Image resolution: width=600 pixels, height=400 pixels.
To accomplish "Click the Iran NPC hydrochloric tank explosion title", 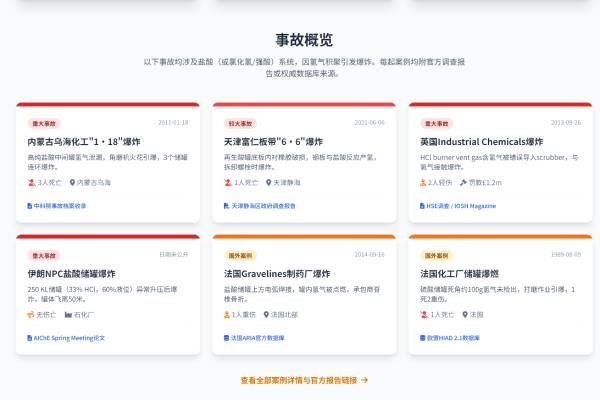I will (x=71, y=274).
